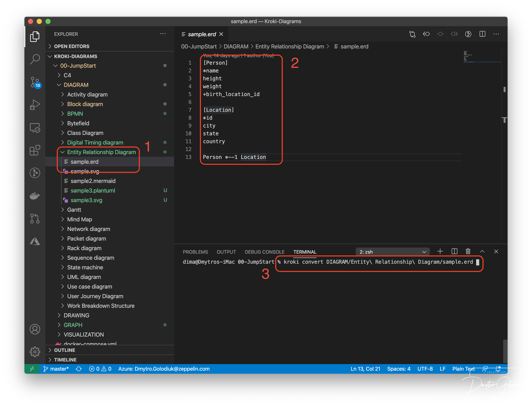Kill terminal with trash icon
532x406 pixels.
[x=468, y=251]
